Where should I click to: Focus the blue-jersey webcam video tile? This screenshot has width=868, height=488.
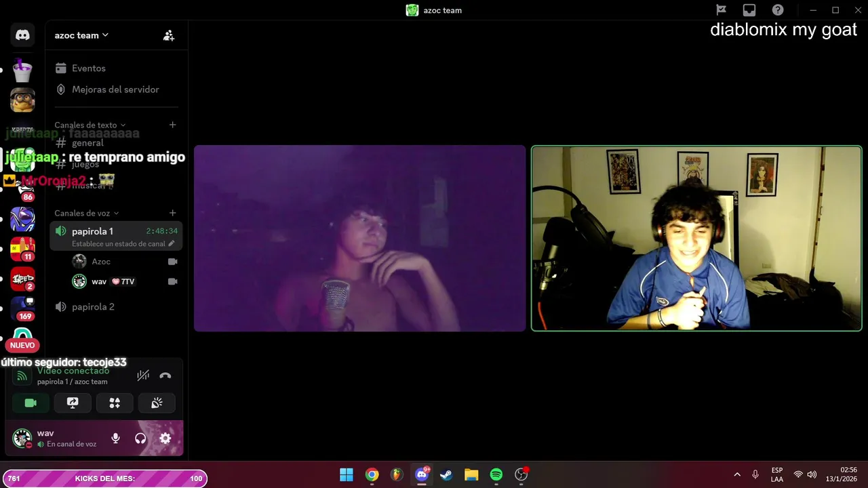tap(696, 239)
